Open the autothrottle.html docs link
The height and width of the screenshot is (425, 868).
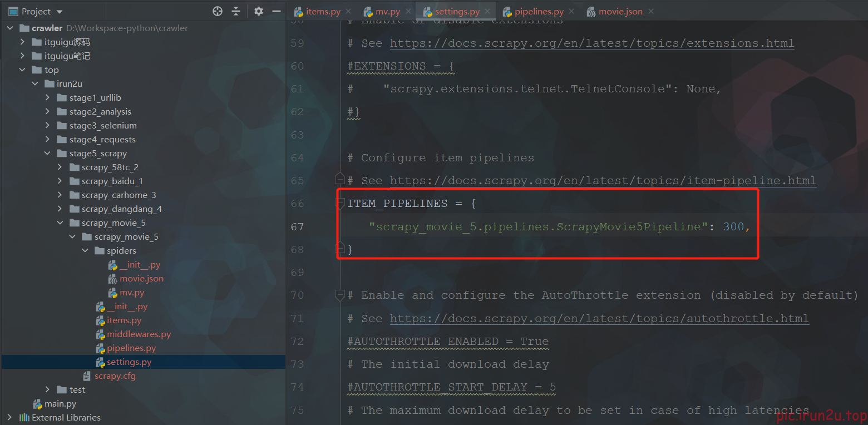click(599, 318)
